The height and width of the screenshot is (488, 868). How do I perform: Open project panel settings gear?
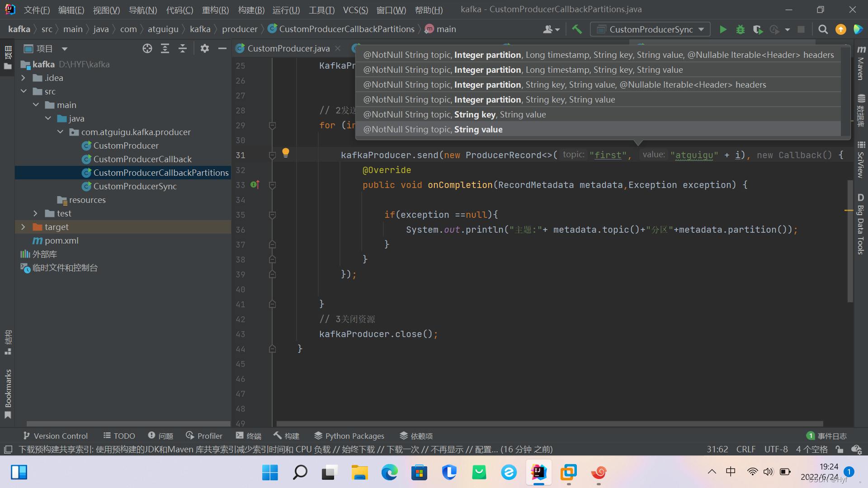click(205, 48)
